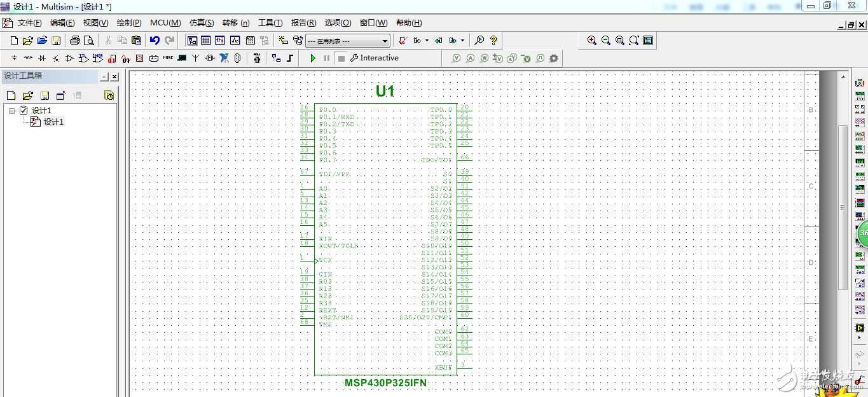
Task: Select the MSP430P325IFN part label
Action: click(x=386, y=383)
